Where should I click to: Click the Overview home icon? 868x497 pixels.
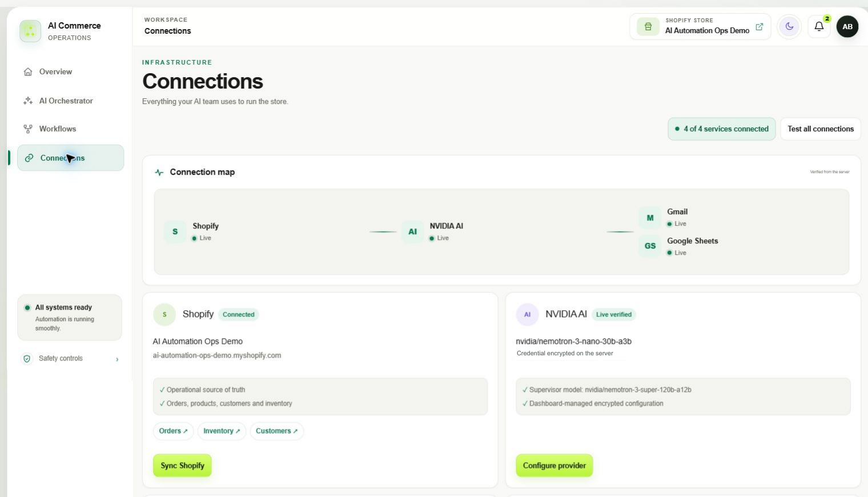28,72
